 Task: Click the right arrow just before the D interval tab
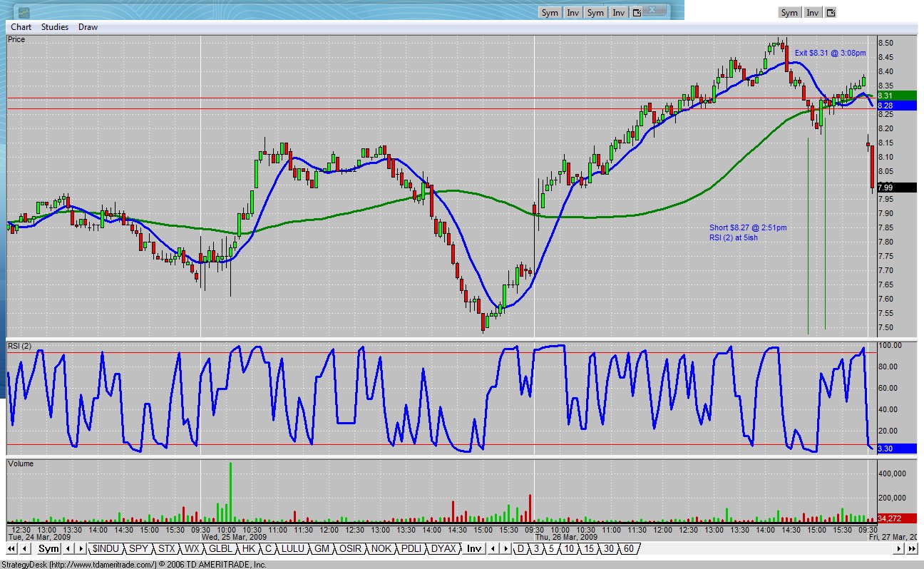click(506, 548)
